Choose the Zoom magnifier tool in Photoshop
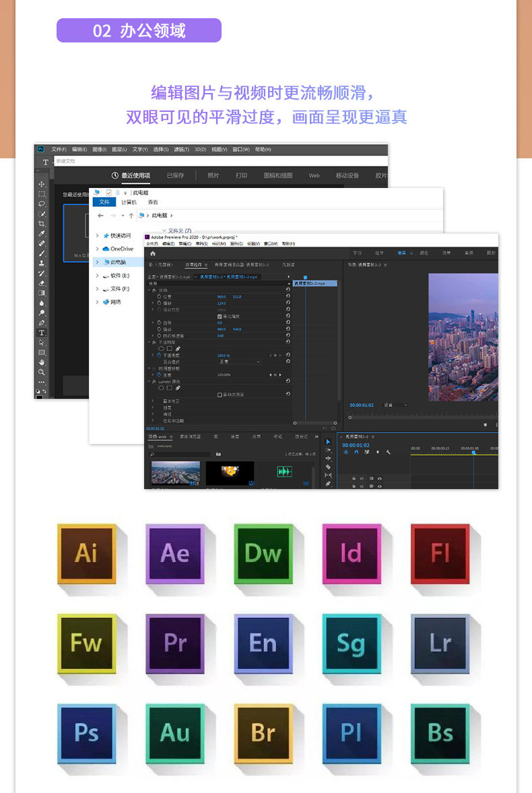532x793 pixels. pyautogui.click(x=42, y=372)
